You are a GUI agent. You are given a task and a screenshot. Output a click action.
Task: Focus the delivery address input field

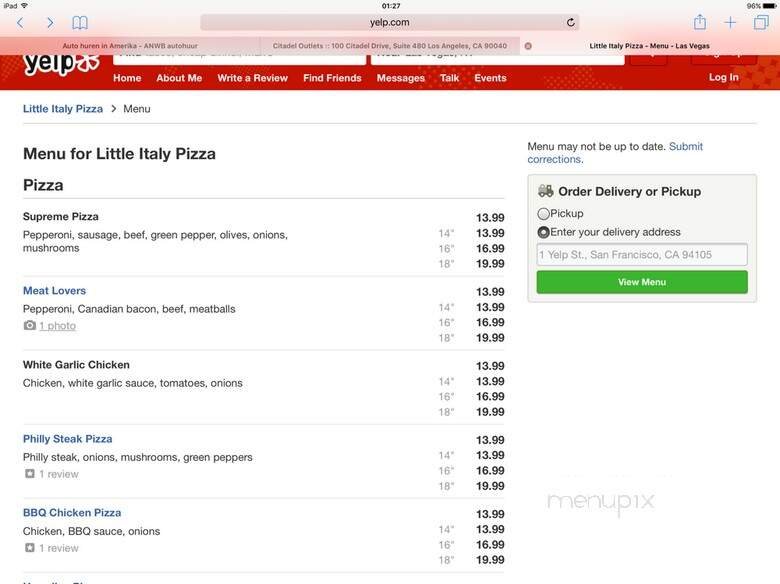[x=642, y=255]
